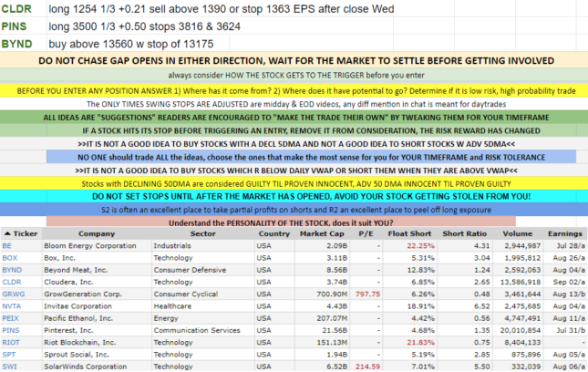Select 'always consider HOW THE STOCK GETS' row
The width and height of the screenshot is (588, 372).
tap(294, 75)
